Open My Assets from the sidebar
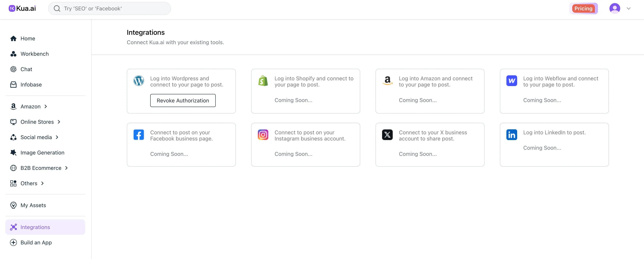The image size is (644, 259). 33,205
